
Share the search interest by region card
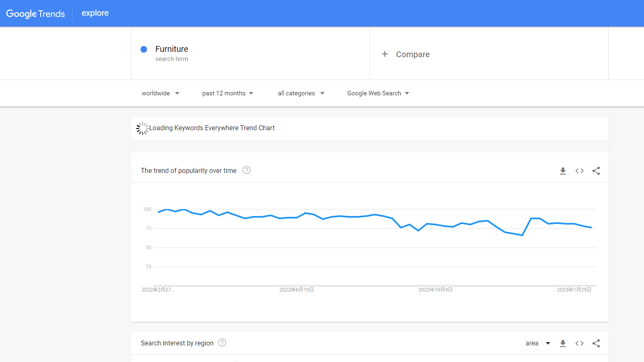596,343
